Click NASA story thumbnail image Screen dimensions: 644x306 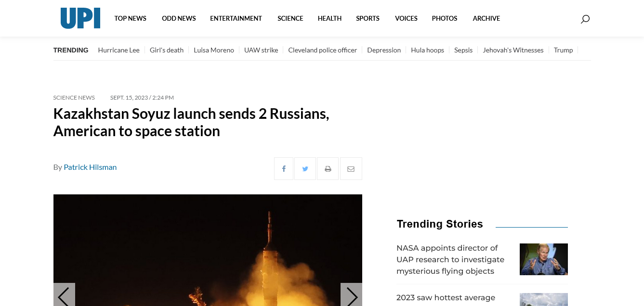544,259
